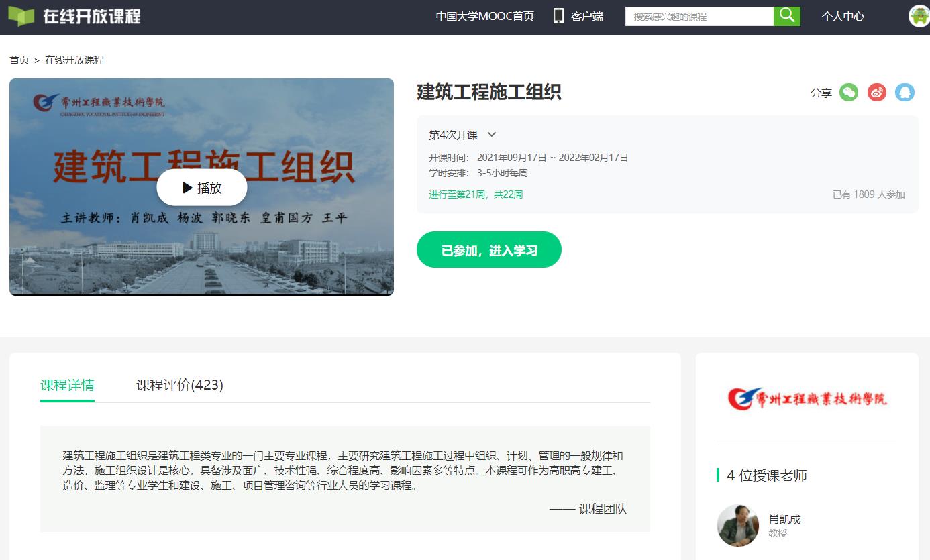
Task: Open 中国大学MOOC首页 link
Action: (484, 17)
